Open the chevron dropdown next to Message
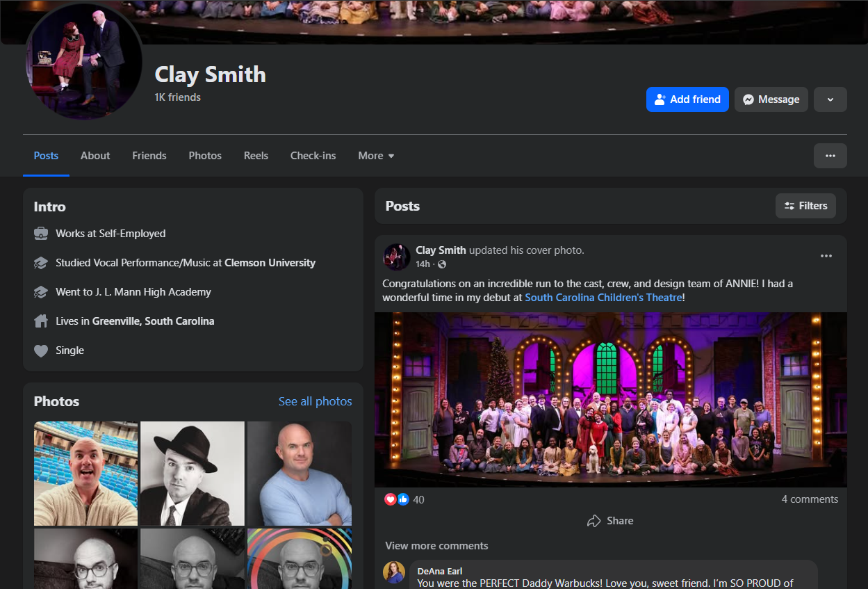 830,99
